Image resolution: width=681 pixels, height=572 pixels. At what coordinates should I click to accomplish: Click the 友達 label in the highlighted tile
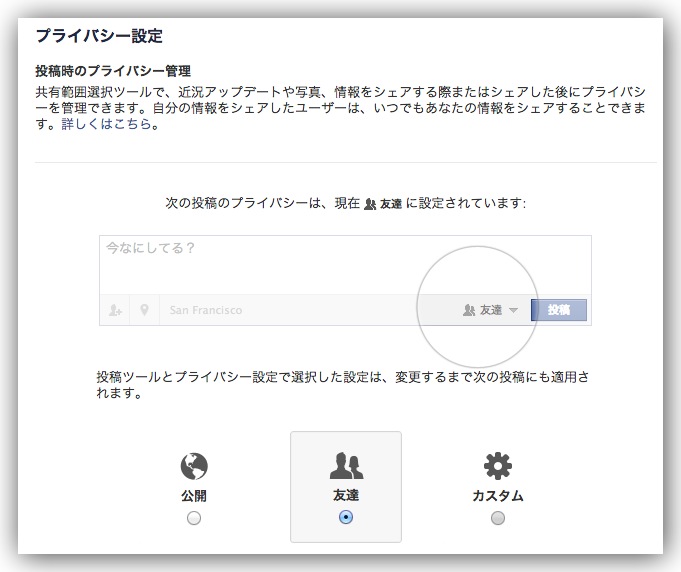tap(346, 495)
